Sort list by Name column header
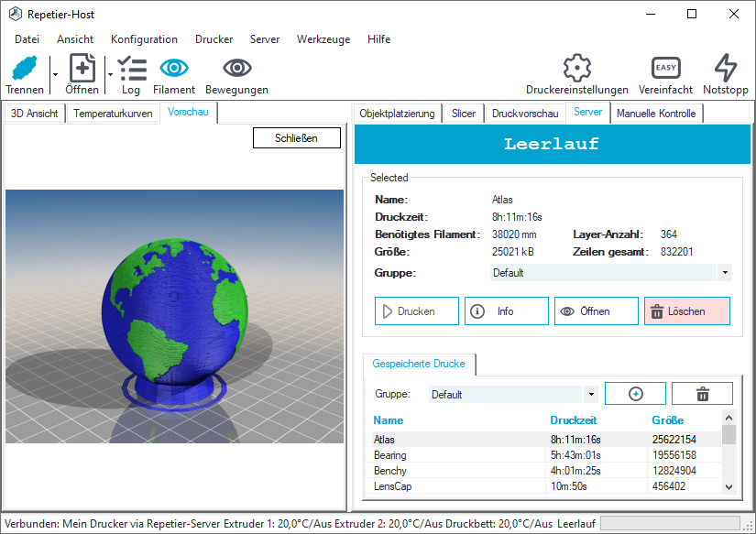756x534 pixels. (x=389, y=420)
